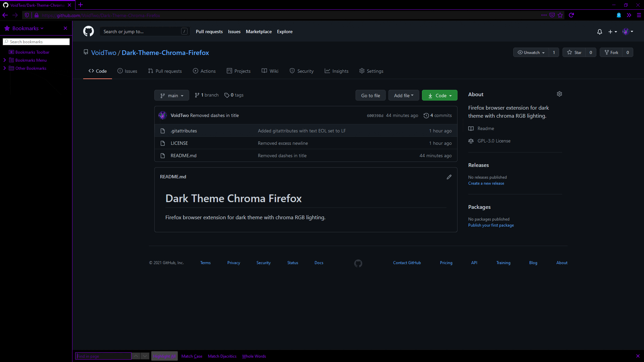Image resolution: width=644 pixels, height=362 pixels.
Task: Toggle Whole Words option
Action: [254, 356]
